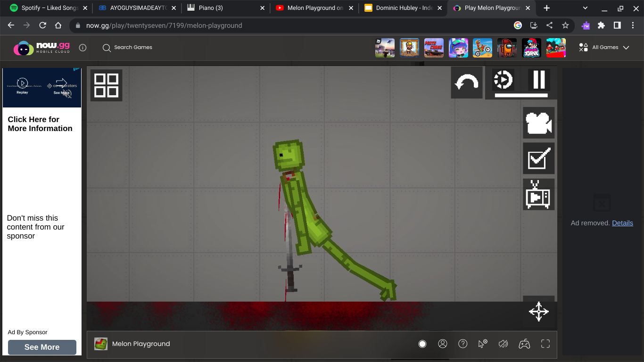Viewport: 644px width, 362px height.
Task: Open the tab search dropdown arrow
Action: 585,8
